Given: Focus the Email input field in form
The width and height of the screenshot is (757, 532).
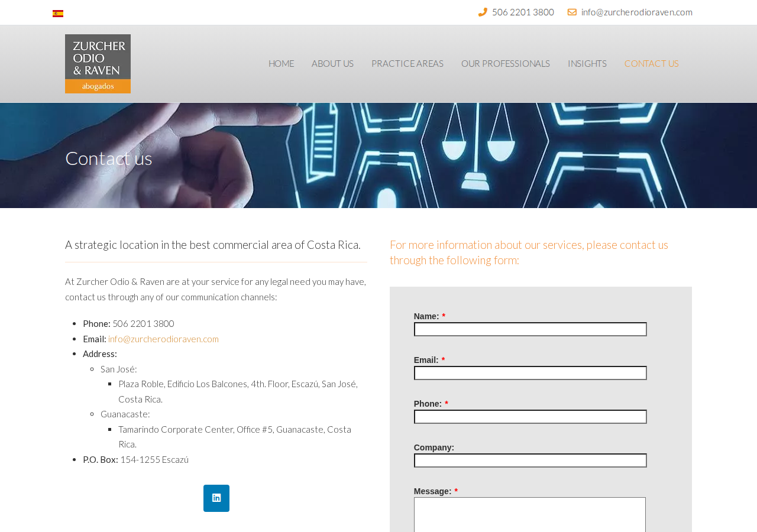Looking at the screenshot, I should point(530,373).
